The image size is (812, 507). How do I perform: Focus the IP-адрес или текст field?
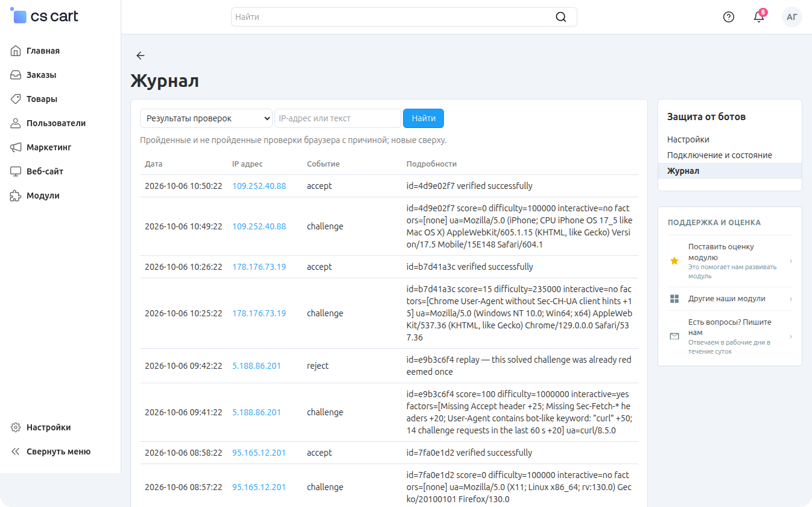(x=338, y=118)
